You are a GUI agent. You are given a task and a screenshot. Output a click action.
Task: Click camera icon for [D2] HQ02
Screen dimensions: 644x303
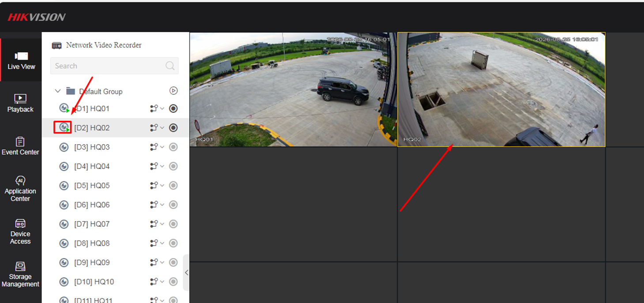pos(64,127)
